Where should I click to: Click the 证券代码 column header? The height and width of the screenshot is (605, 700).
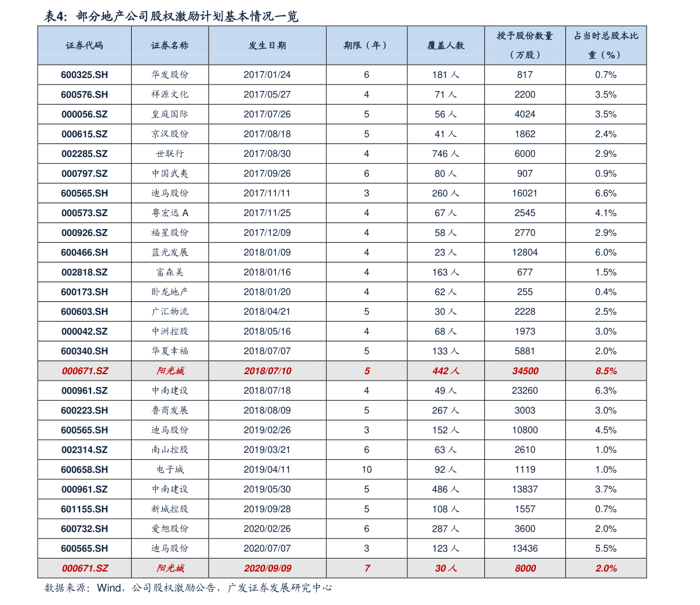click(x=85, y=45)
